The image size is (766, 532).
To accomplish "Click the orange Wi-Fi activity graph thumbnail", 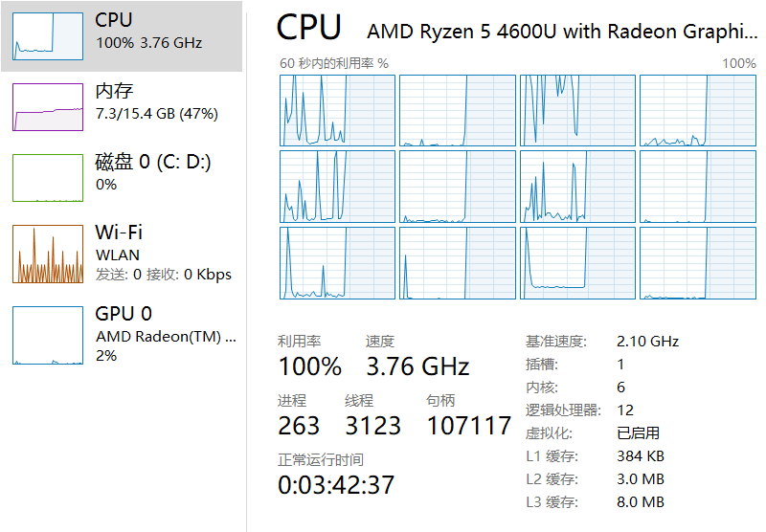I will pyautogui.click(x=48, y=254).
